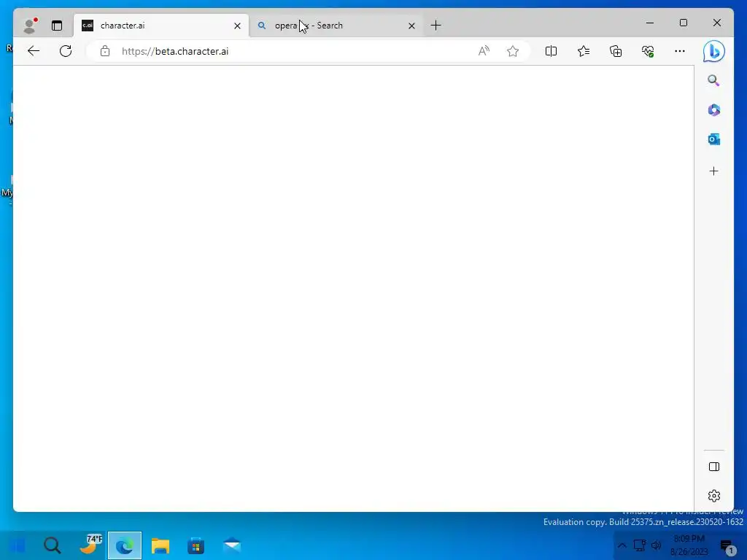Open Settings and more ellipsis menu
This screenshot has width=747, height=560.
[x=680, y=51]
